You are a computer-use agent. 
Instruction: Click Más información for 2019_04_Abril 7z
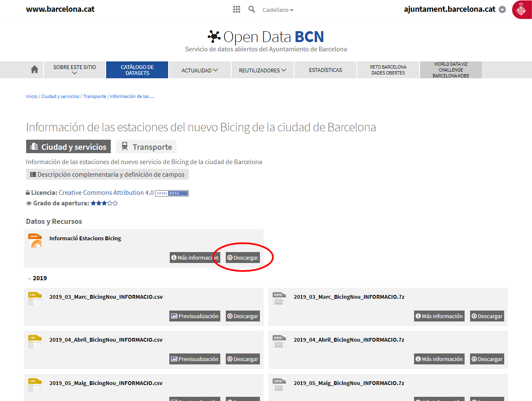click(439, 359)
